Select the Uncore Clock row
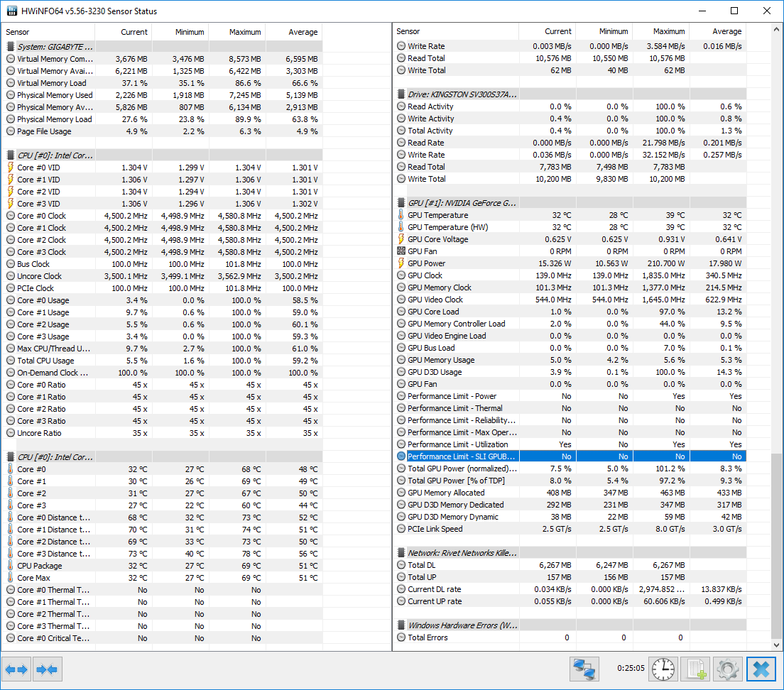Viewport: 784px width, 690px height. tap(163, 276)
